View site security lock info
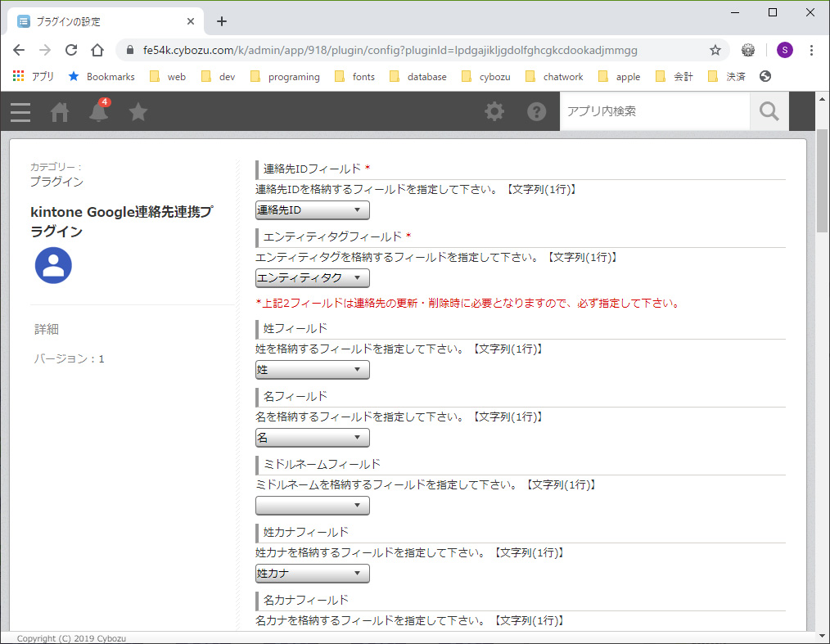The width and height of the screenshot is (830, 644). 130,50
